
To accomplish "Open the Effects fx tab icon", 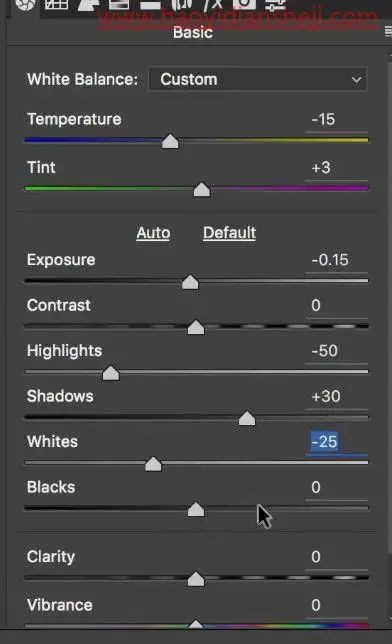I will [213, 5].
